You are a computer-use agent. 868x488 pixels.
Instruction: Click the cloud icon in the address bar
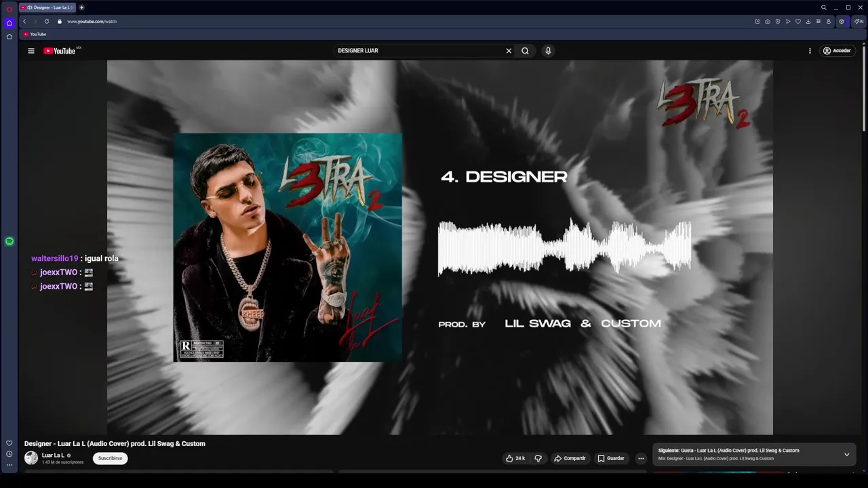(768, 22)
